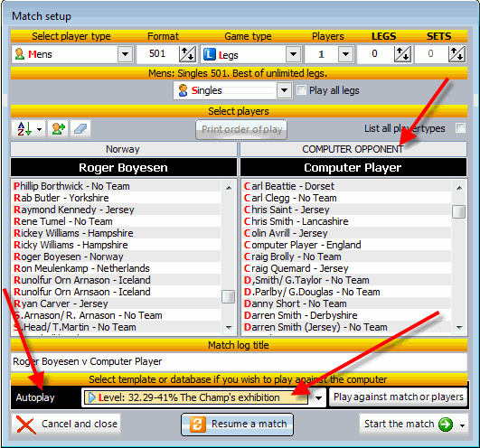The image size is (480, 448).
Task: Click the green arrow on Start the match
Action: [x=446, y=425]
